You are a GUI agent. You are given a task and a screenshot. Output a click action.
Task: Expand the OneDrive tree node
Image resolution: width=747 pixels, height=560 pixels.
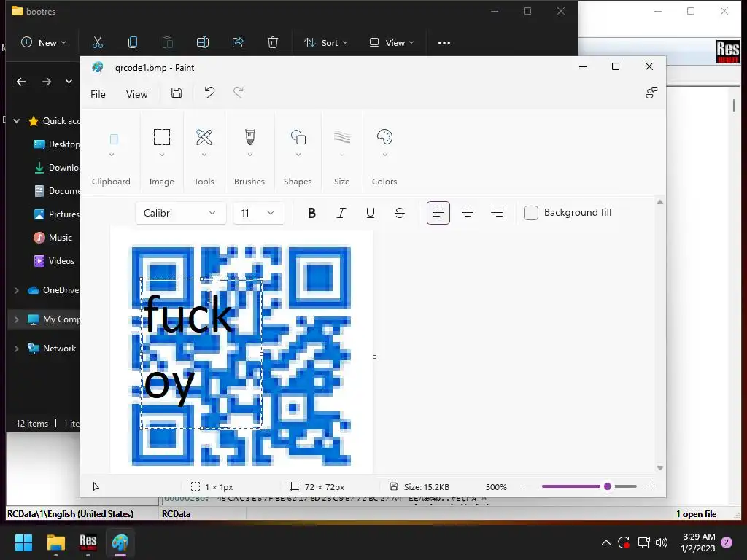pyautogui.click(x=17, y=290)
